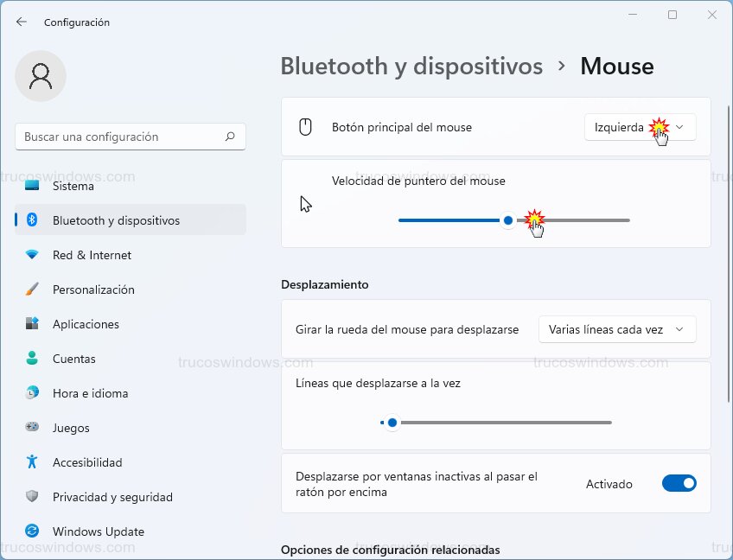Image resolution: width=733 pixels, height=560 pixels.
Task: Select Privacidad y seguridad sidebar entry
Action: point(108,497)
